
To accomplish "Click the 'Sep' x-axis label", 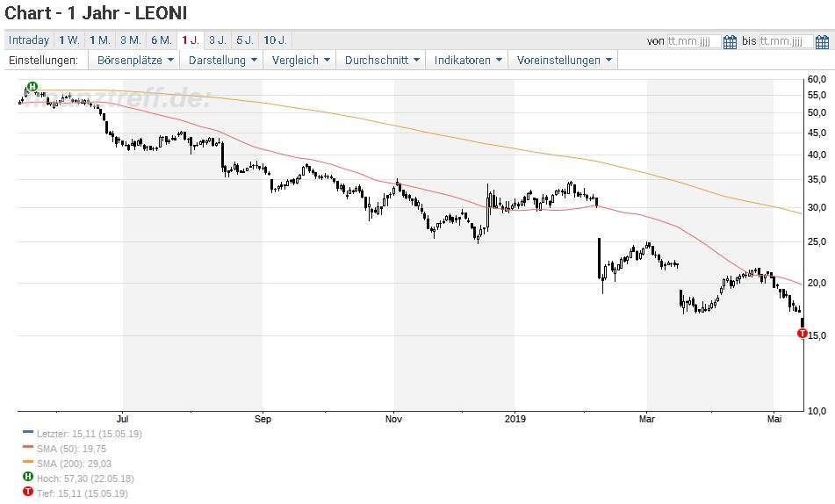I will (263, 419).
